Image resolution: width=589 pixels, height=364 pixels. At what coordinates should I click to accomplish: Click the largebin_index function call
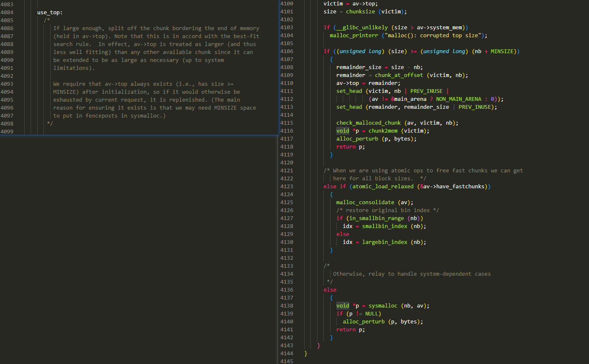click(x=384, y=242)
